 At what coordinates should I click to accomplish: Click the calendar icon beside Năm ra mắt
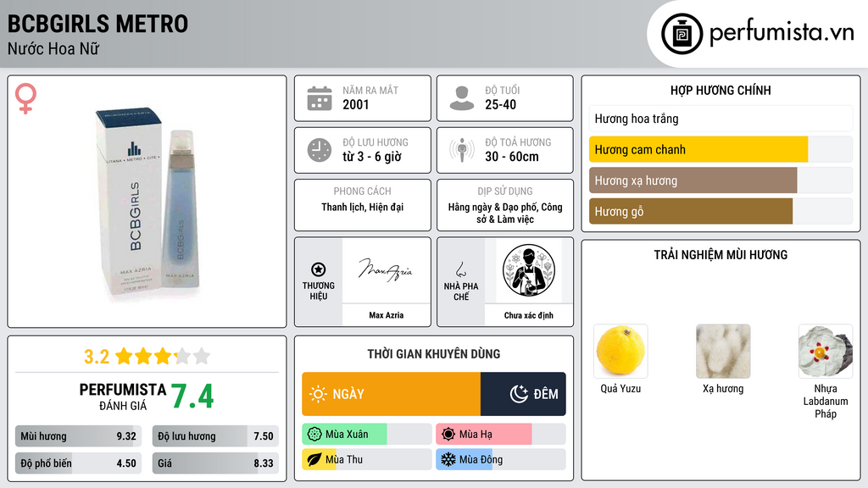pos(320,98)
